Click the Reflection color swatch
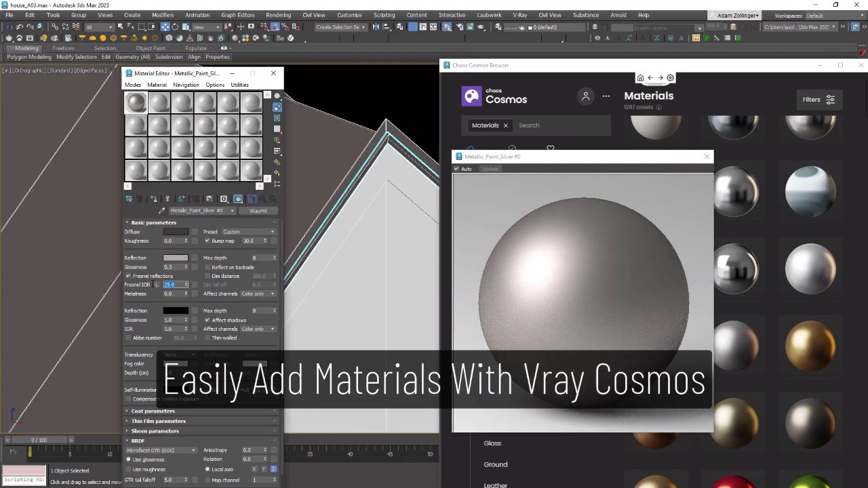Viewport: 868px width, 488px height. [x=176, y=258]
